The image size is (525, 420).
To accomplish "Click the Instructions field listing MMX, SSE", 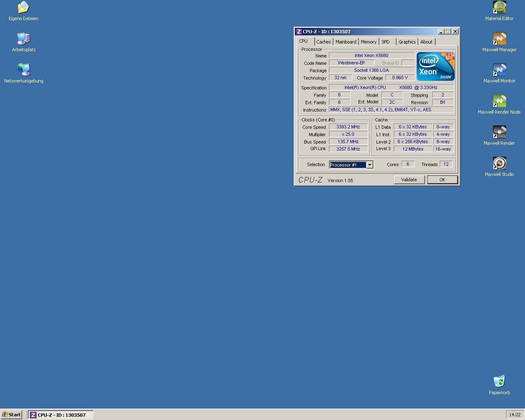I will (x=391, y=110).
